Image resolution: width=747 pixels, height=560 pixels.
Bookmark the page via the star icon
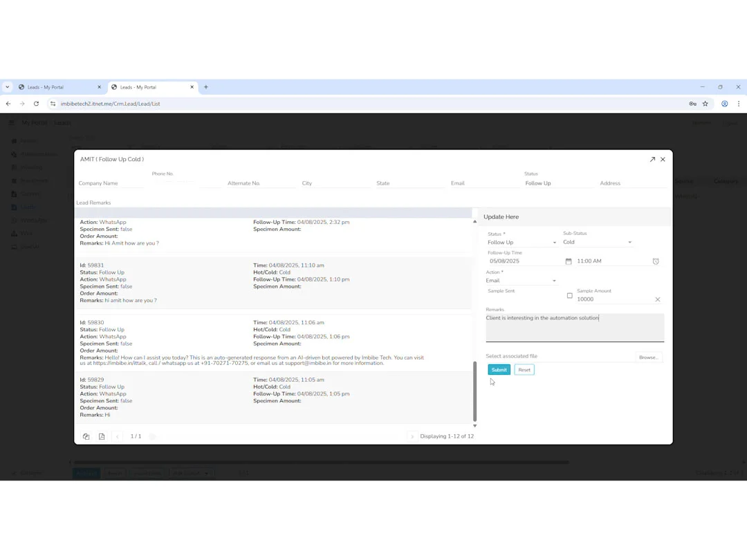tap(705, 104)
